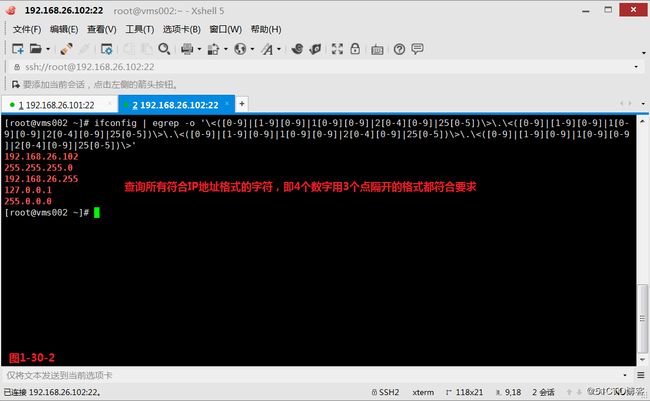Image resolution: width=650 pixels, height=401 pixels.
Task: Open the 查看(V) menu
Action: point(102,29)
